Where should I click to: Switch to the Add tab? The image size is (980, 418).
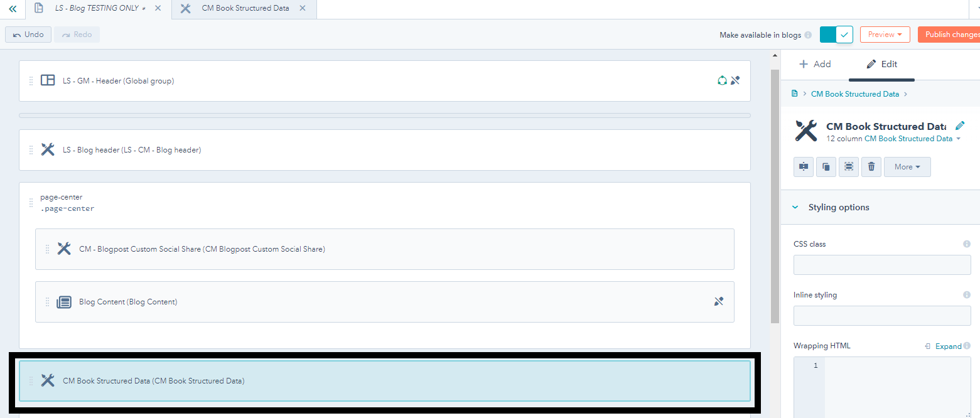(x=815, y=64)
